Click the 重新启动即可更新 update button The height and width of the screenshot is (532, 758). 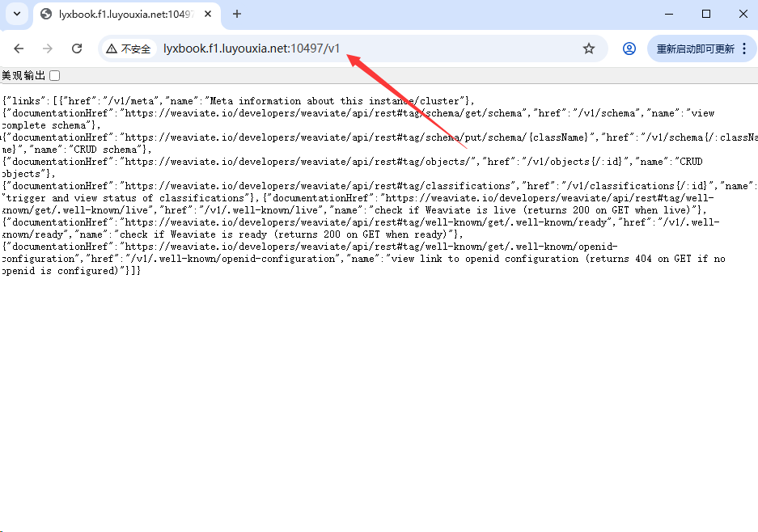point(695,49)
